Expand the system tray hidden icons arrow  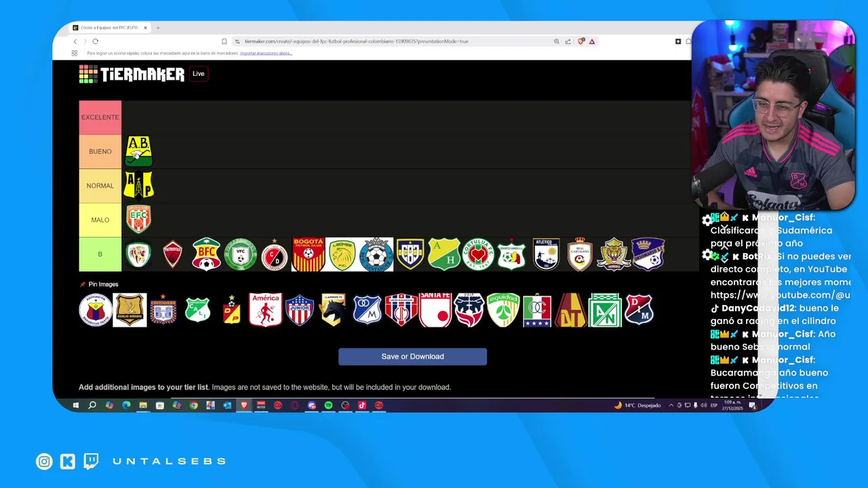pyautogui.click(x=671, y=405)
